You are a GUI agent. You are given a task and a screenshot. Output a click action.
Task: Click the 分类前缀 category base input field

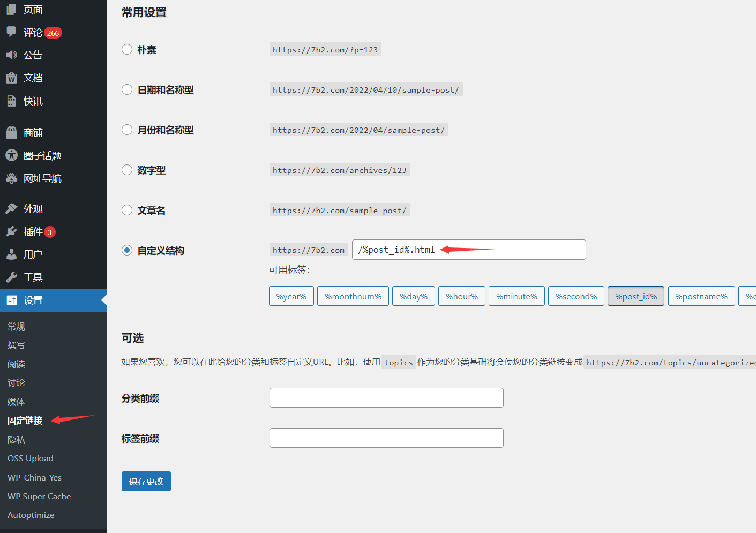click(x=386, y=397)
